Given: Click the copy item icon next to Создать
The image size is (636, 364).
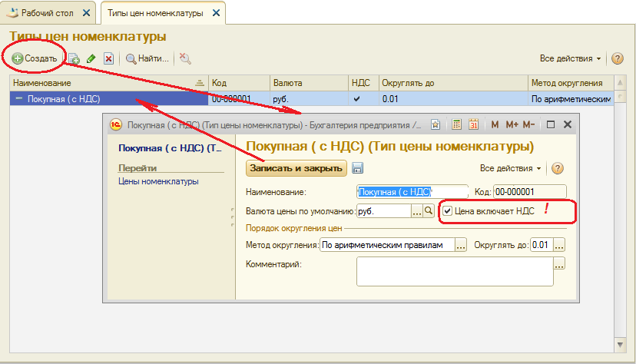Looking at the screenshot, I should click(x=75, y=58).
